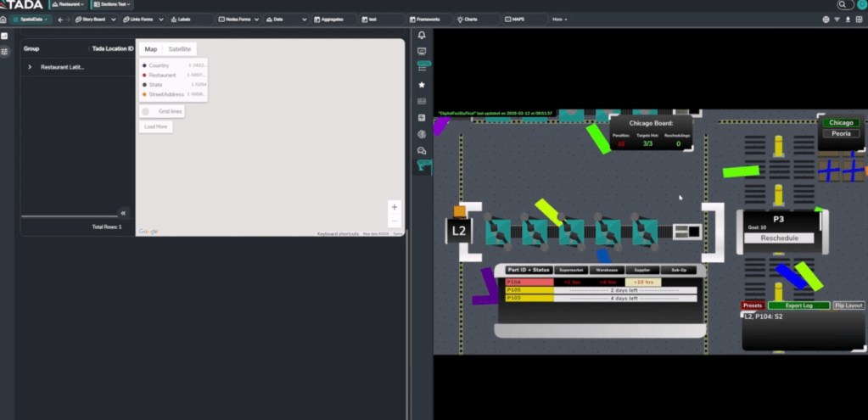Click the Export Log button

(x=798, y=305)
